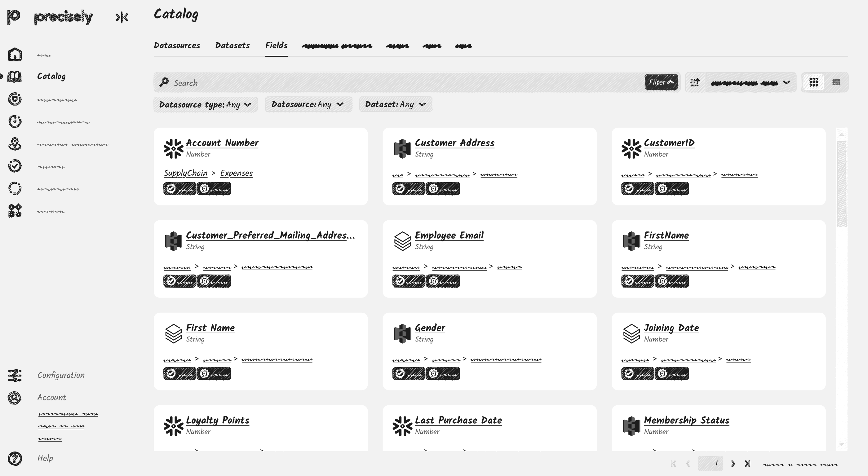Switch to the Datasources tab
Screen dimensions: 868x476
(177, 46)
